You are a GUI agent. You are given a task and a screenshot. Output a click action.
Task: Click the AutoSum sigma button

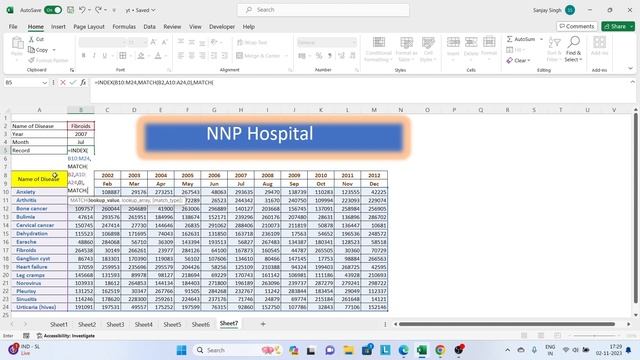click(x=521, y=39)
